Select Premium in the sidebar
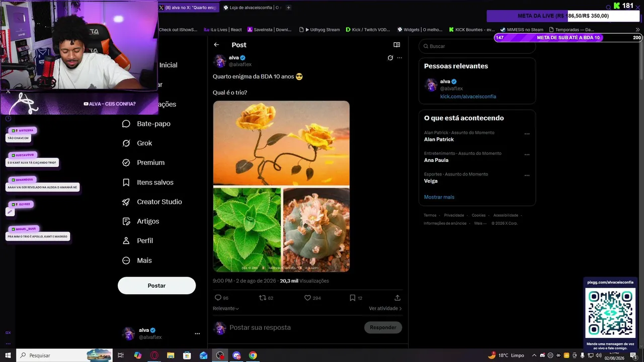Screen dimensions: 644x362 [143, 162]
